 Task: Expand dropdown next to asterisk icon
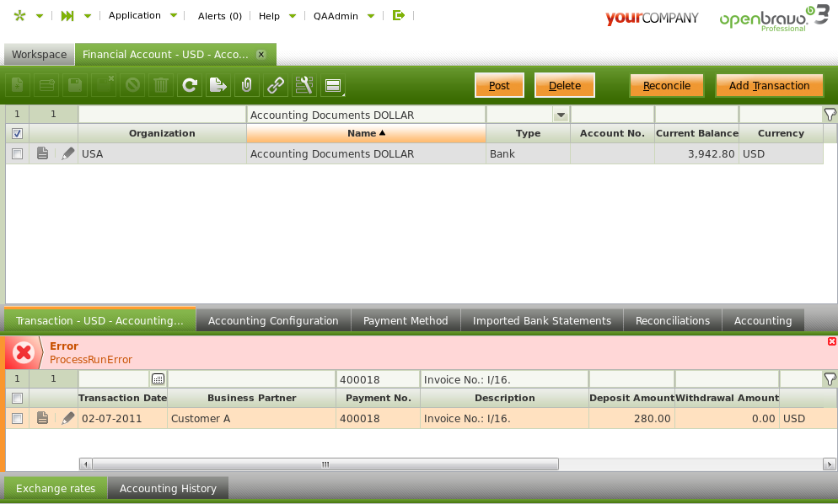pos(40,16)
